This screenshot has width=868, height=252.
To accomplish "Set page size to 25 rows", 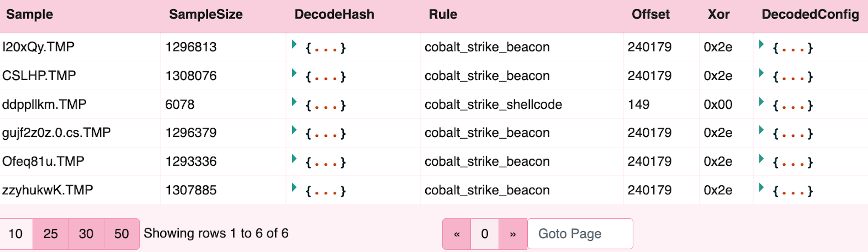I will click(51, 234).
